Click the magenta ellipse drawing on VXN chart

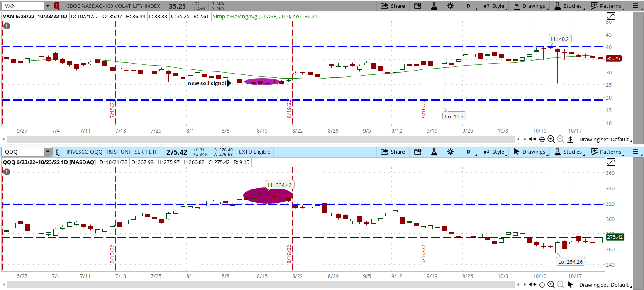(263, 82)
